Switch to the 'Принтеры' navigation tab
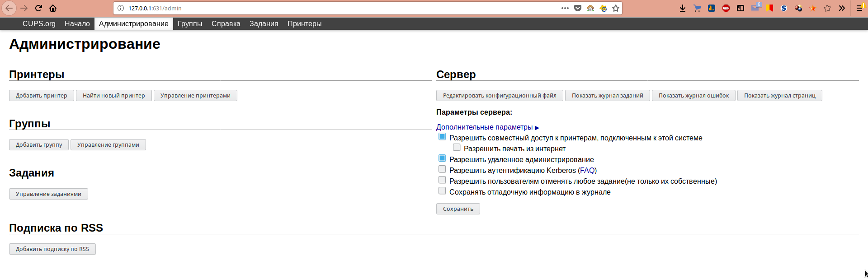Screen dimensions: 868x279 304,24
